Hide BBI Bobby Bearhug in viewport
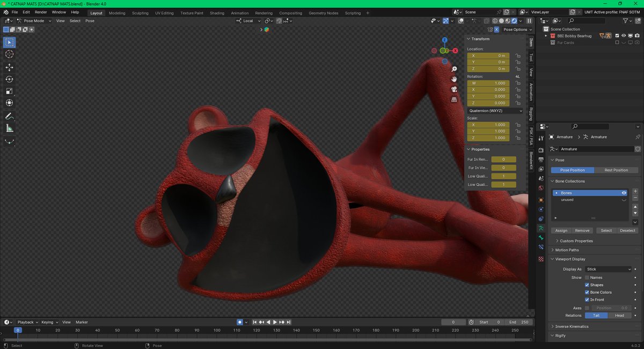Viewport: 644px width, 349px height. tap(624, 36)
